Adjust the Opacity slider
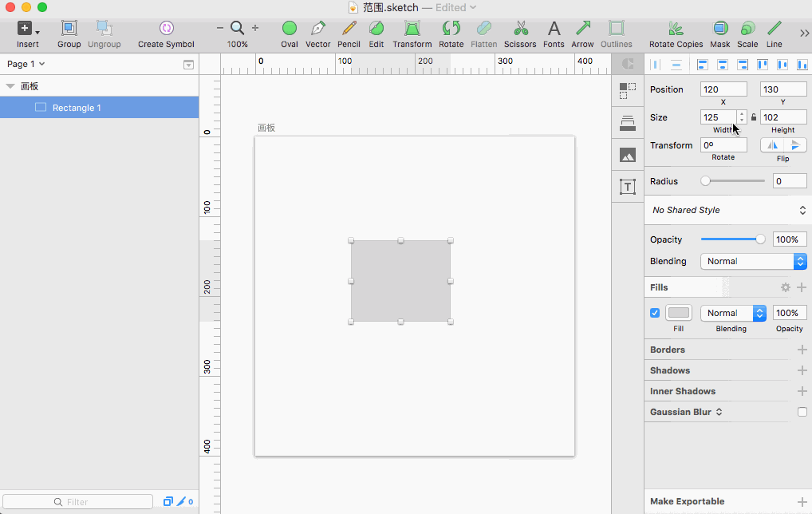Viewport: 812px width, 514px height. (733, 239)
